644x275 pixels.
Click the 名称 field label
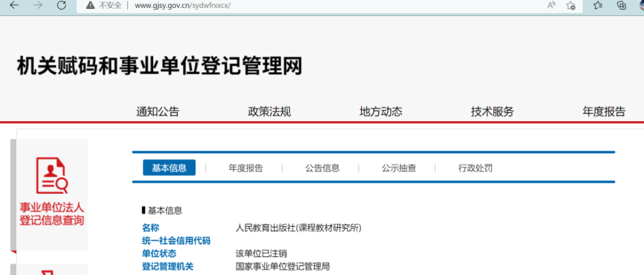[150, 228]
